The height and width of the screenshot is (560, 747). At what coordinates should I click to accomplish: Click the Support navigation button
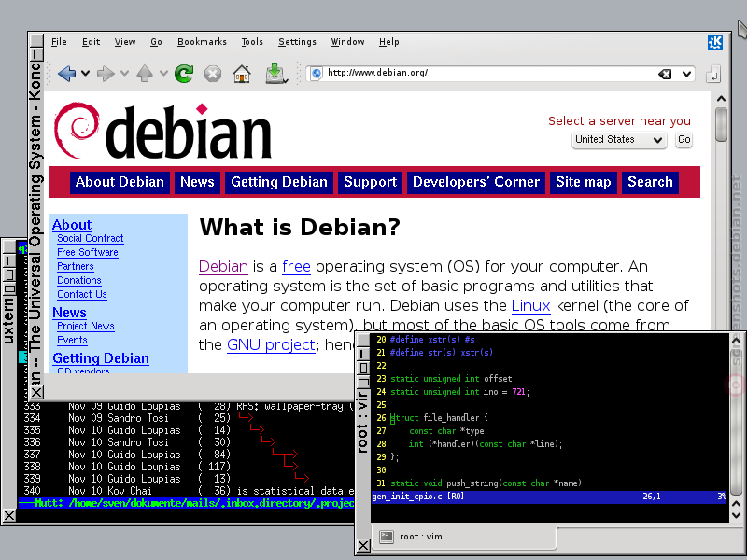[370, 182]
